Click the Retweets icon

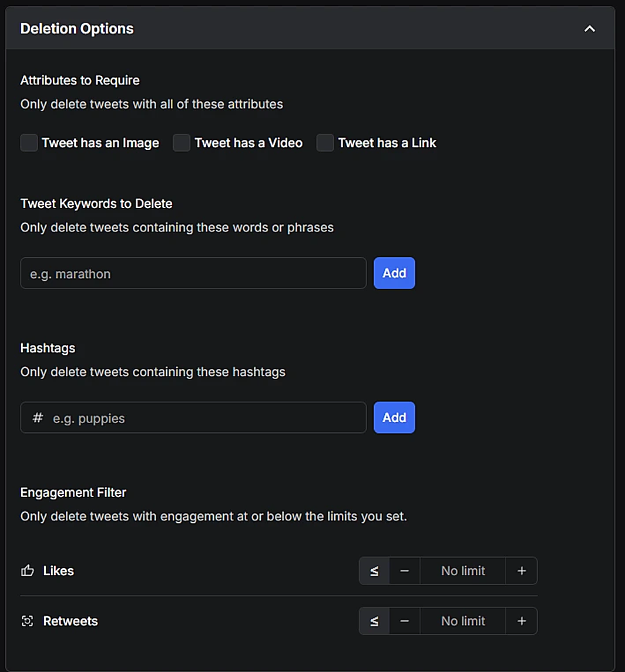click(28, 621)
